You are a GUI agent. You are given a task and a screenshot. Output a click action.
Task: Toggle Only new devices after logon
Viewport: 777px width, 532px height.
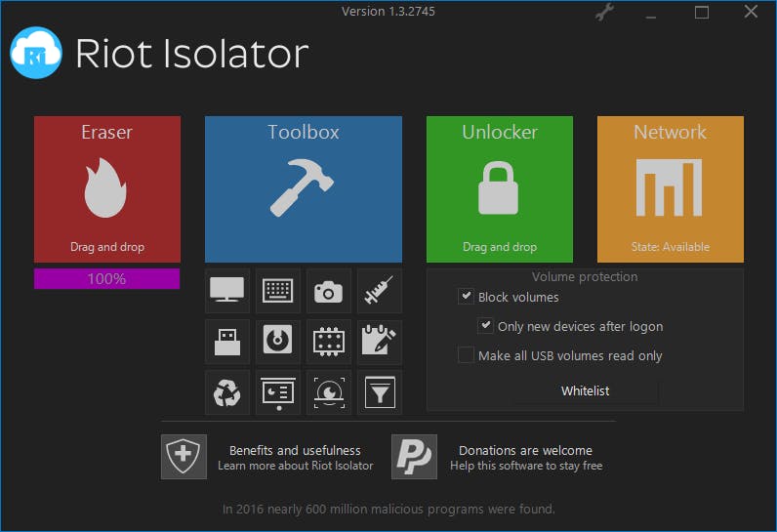485,326
